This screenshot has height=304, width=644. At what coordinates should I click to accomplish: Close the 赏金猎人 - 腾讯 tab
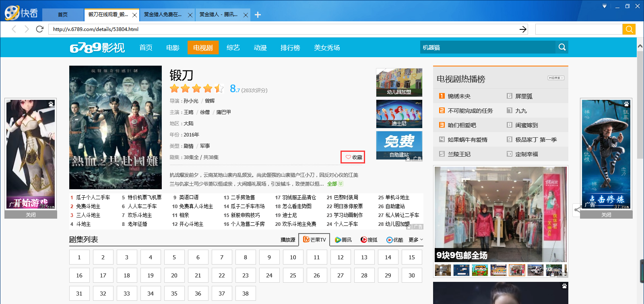246,15
